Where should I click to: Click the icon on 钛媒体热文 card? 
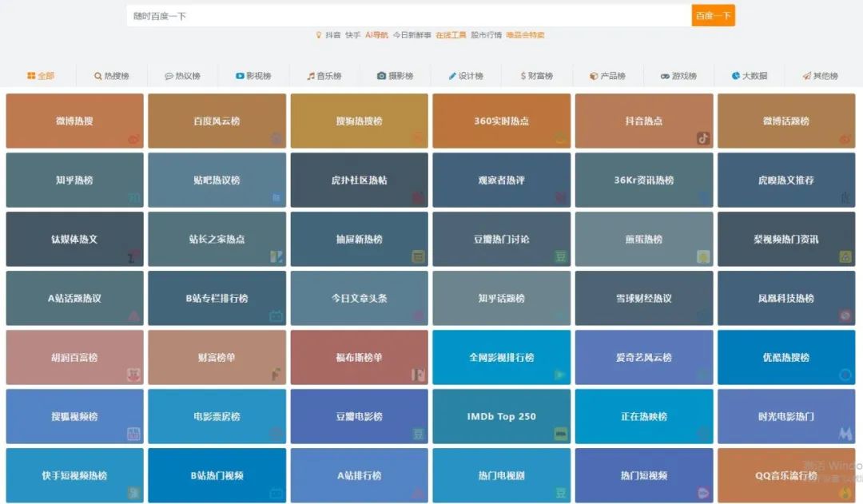[x=133, y=256]
